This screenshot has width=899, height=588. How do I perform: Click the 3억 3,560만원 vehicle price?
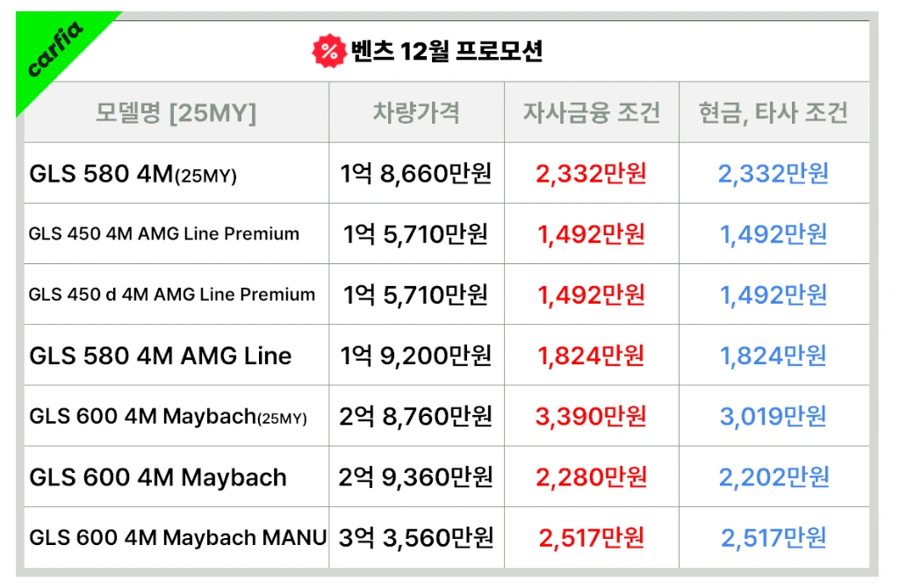click(x=416, y=538)
